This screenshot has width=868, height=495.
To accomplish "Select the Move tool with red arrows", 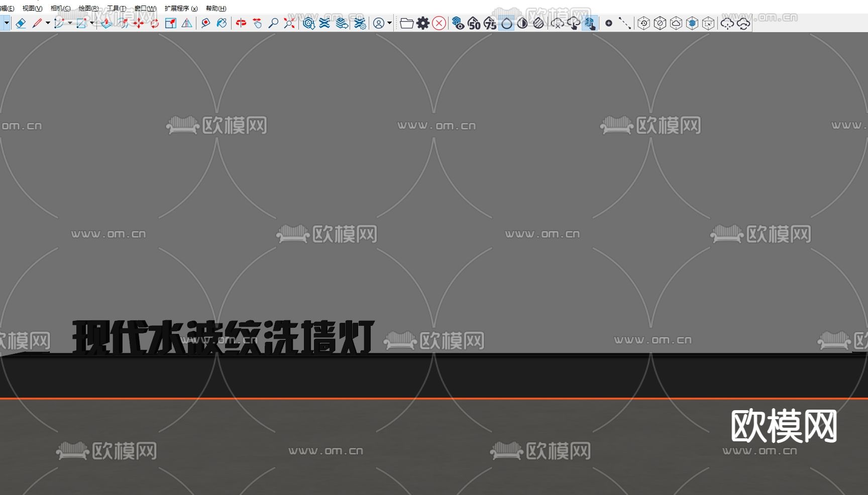I will pos(139,23).
